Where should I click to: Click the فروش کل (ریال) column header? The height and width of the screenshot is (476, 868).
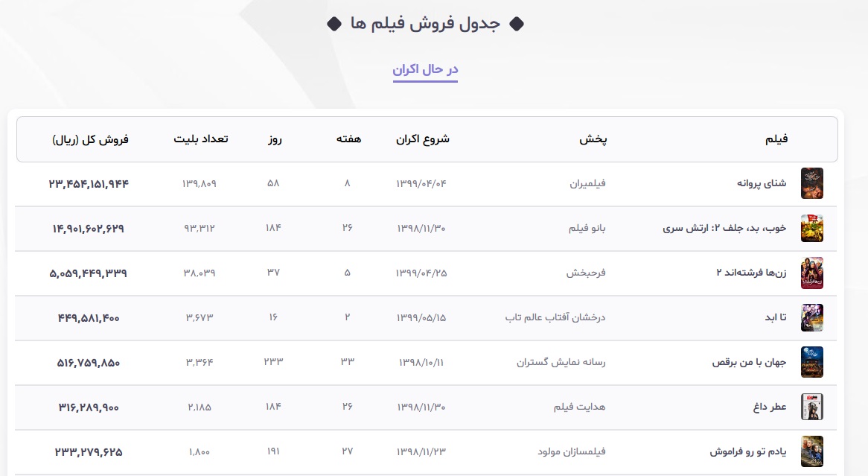90,139
